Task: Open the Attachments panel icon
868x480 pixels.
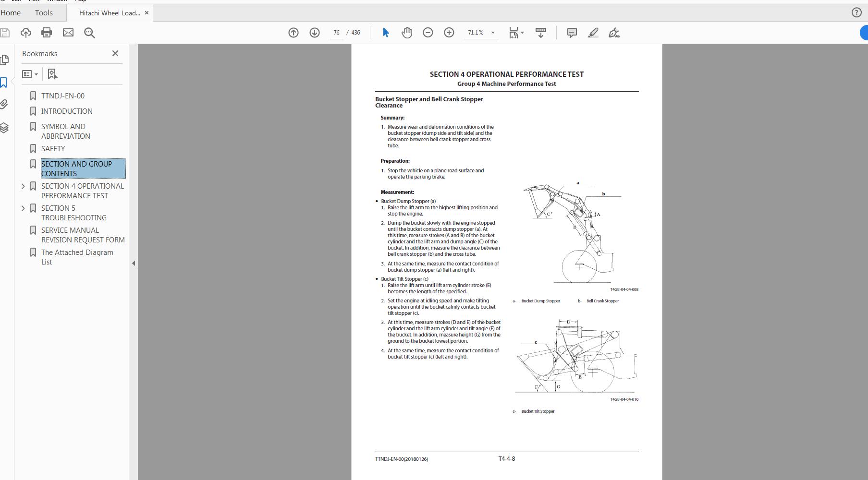Action: click(x=5, y=105)
